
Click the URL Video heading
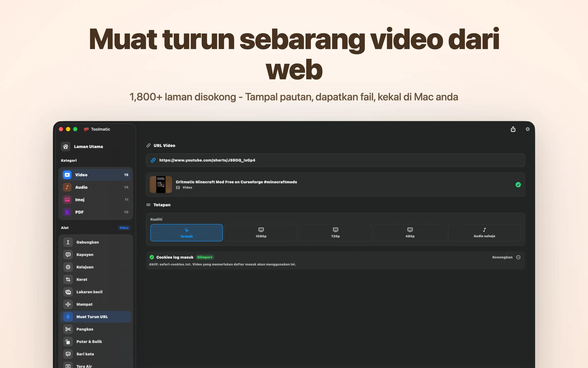click(164, 146)
